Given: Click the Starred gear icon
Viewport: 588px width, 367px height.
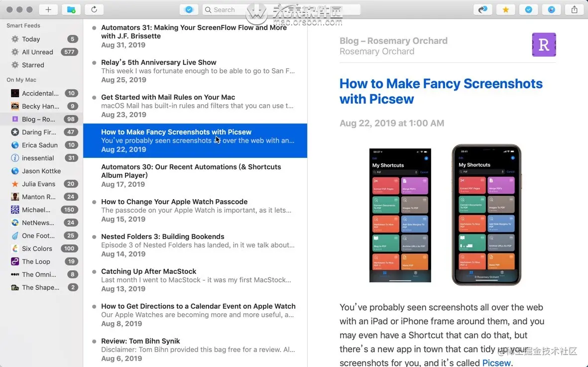Looking at the screenshot, I should (x=15, y=65).
